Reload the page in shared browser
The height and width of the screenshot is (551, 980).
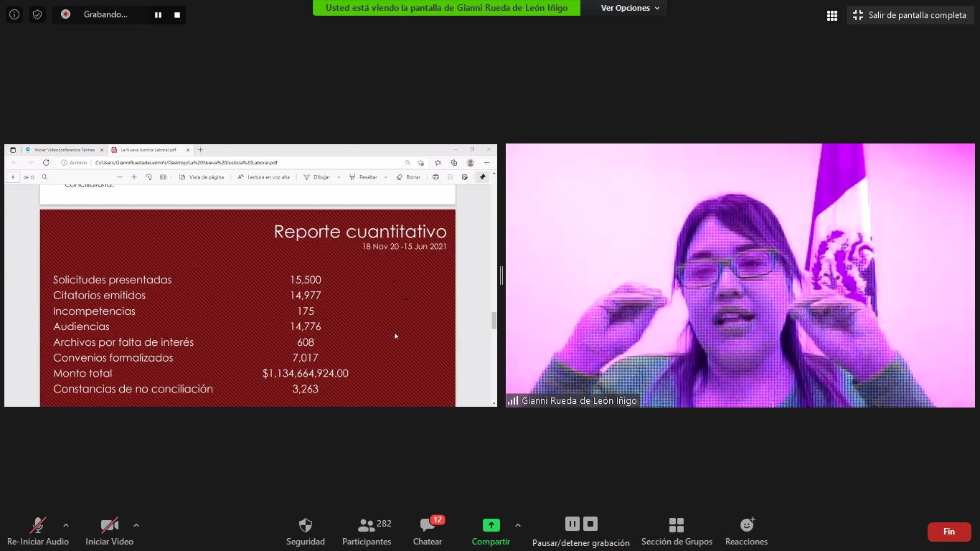coord(46,163)
